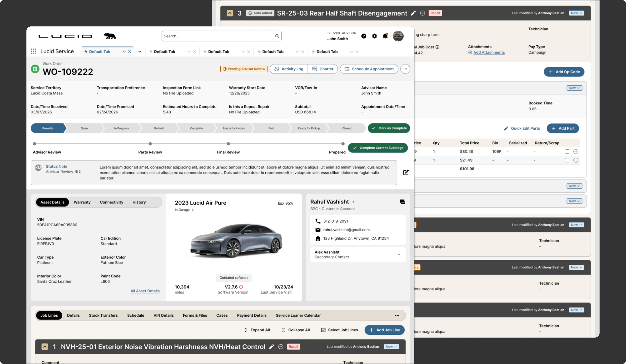Screen dimensions: 626x364
Task: Open the All Asset Details link
Action: [145, 291]
